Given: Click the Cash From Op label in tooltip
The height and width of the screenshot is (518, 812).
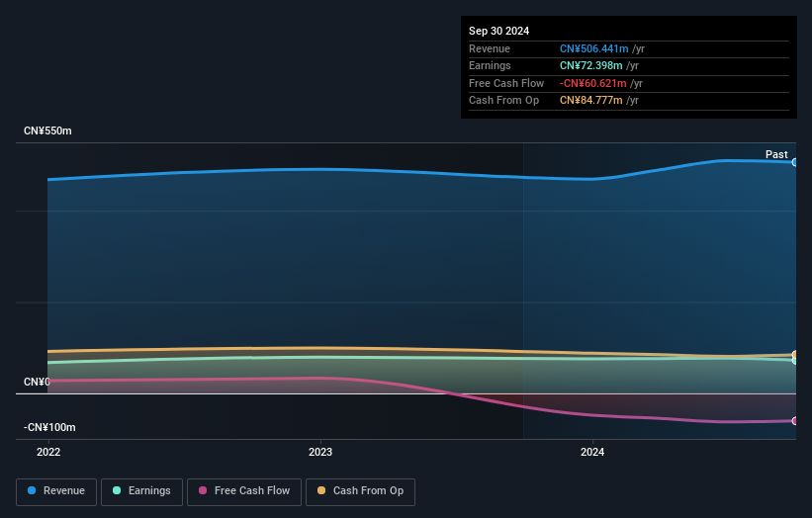Looking at the screenshot, I should 503,101.
